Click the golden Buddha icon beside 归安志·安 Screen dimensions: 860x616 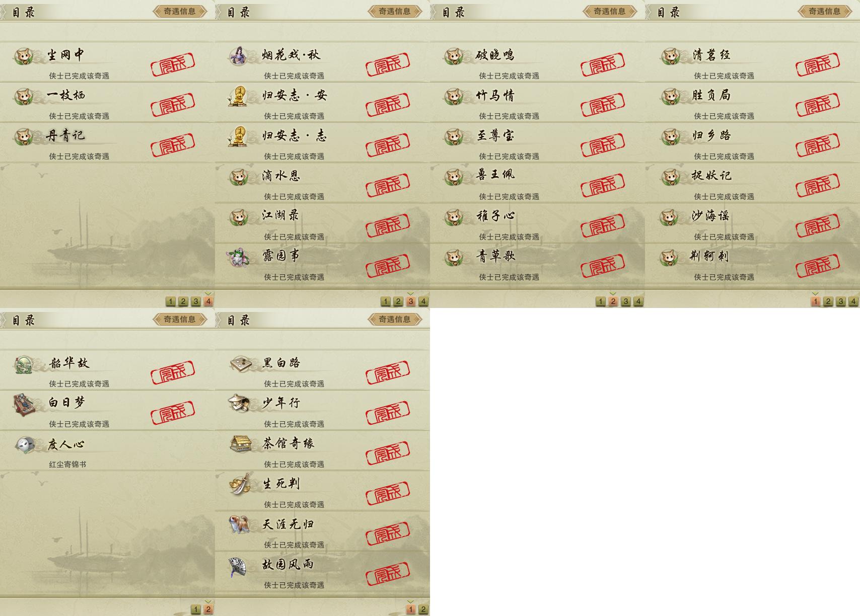coord(238,96)
